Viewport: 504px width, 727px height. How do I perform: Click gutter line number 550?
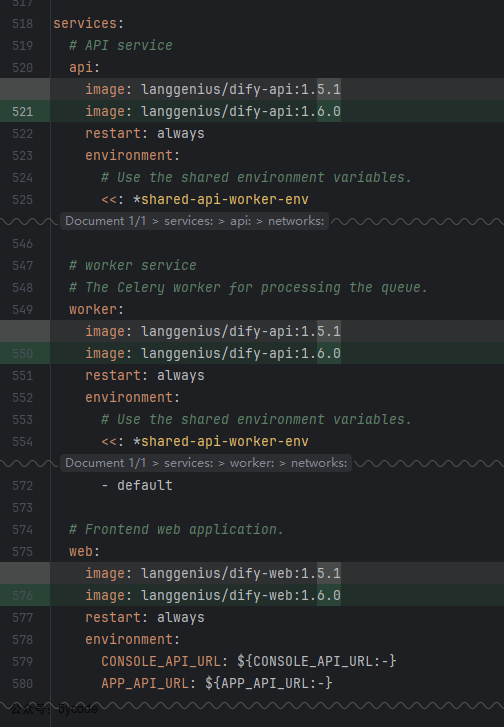pyautogui.click(x=23, y=354)
